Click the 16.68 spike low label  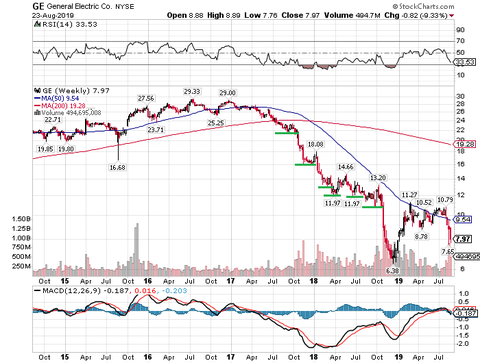[x=117, y=167]
